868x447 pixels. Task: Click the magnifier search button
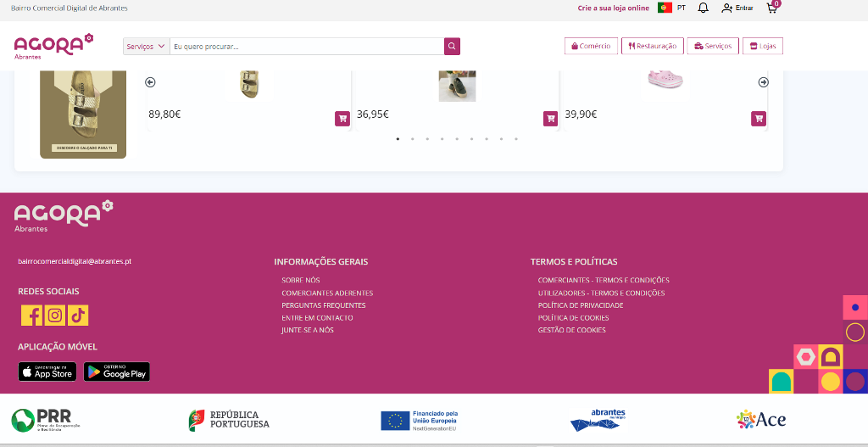452,47
